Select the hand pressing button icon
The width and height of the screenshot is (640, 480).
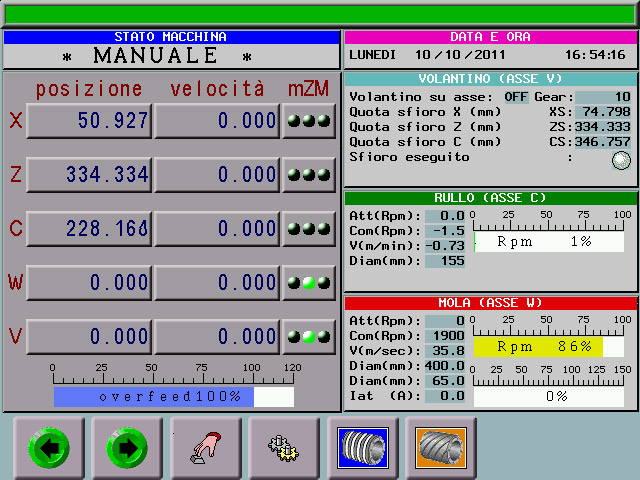[206, 448]
